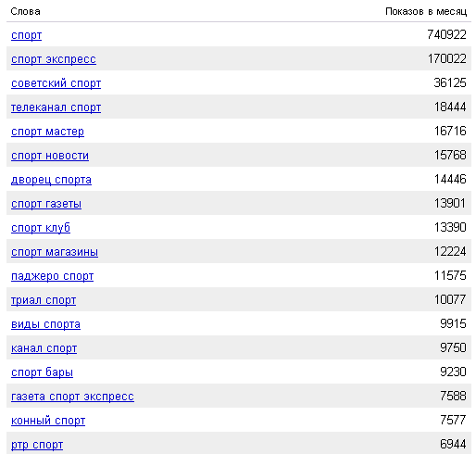
Task: Select the value 11575
Action: (x=450, y=275)
